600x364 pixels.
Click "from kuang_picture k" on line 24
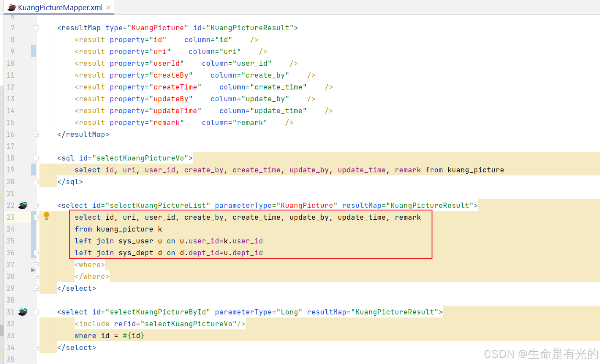click(118, 229)
